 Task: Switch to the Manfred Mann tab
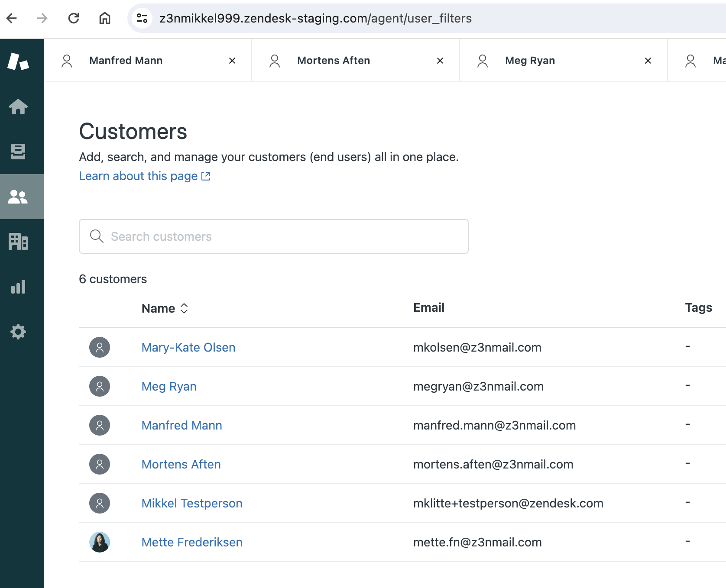click(126, 61)
